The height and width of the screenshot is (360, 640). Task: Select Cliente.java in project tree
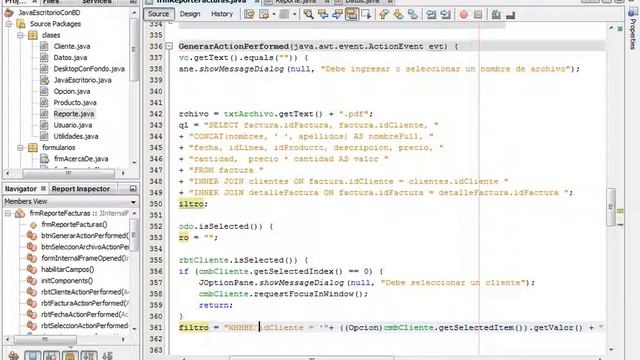(72, 46)
